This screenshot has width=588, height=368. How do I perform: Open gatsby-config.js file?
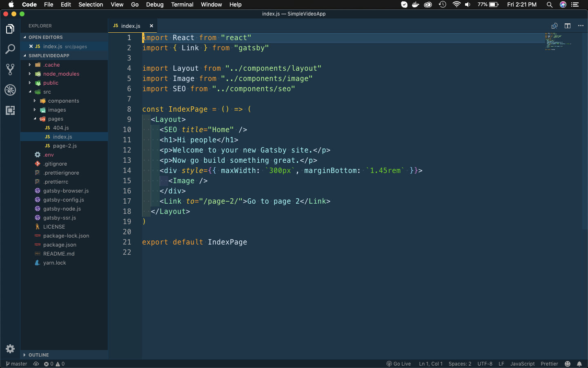64,200
